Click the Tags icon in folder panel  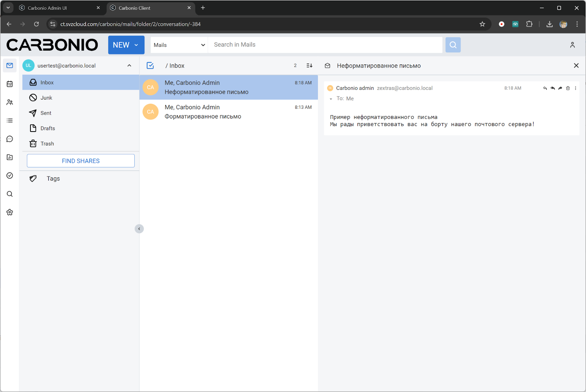(x=33, y=178)
